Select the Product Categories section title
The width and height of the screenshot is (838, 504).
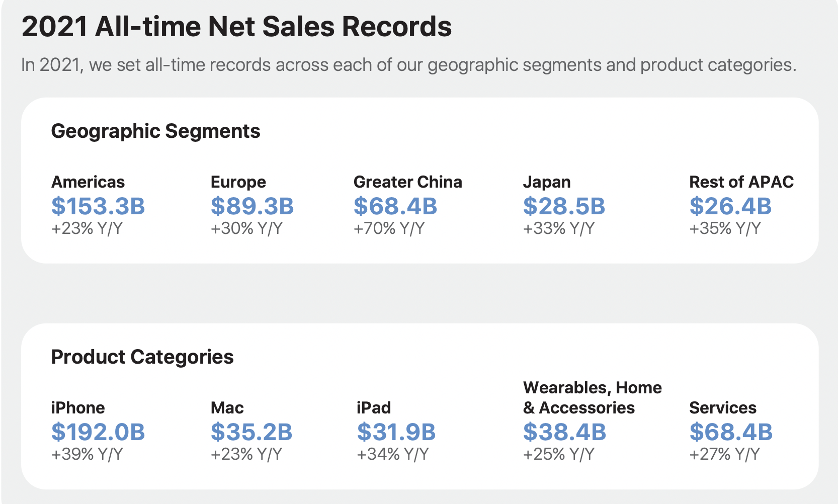click(x=142, y=357)
